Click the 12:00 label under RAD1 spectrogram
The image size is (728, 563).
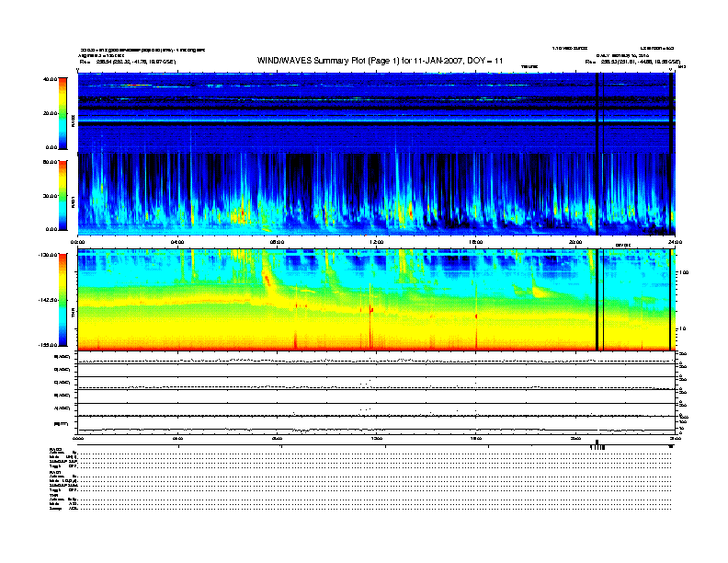377,242
